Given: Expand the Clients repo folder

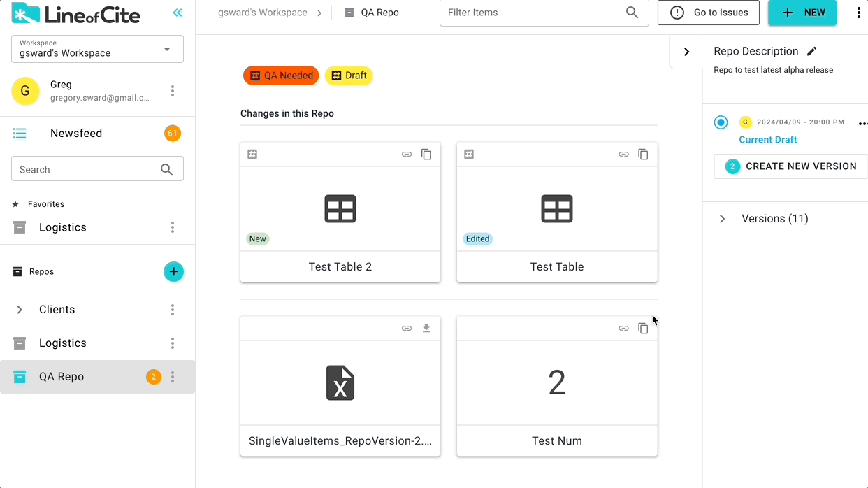Looking at the screenshot, I should pos(20,310).
